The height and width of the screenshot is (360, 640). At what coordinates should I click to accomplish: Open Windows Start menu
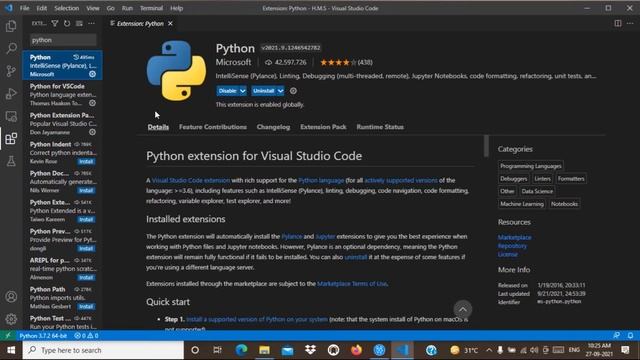11,350
